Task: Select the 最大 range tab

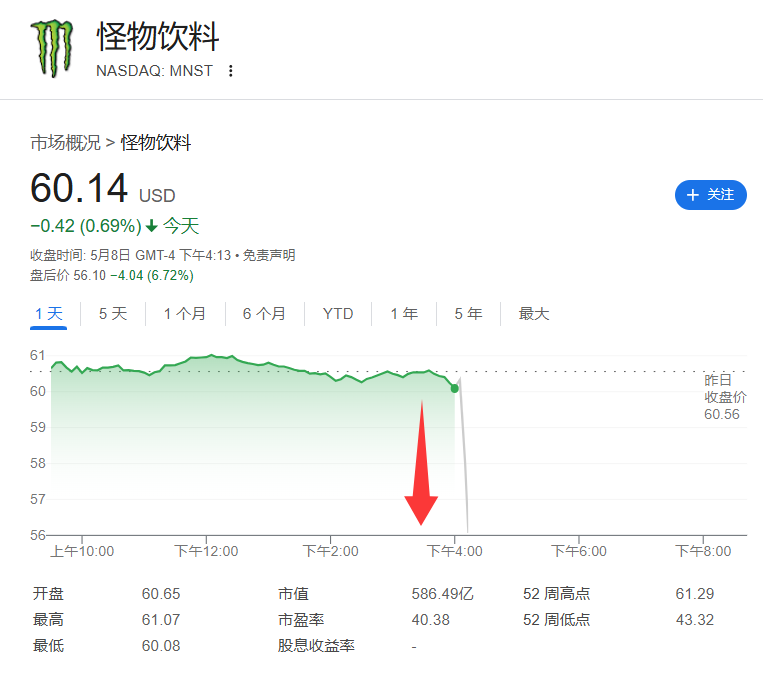Action: pyautogui.click(x=533, y=313)
